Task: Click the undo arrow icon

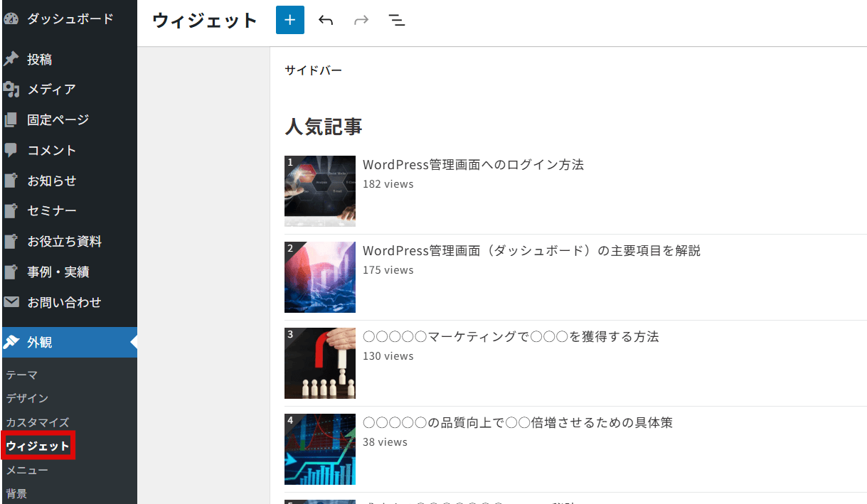Action: [x=326, y=20]
